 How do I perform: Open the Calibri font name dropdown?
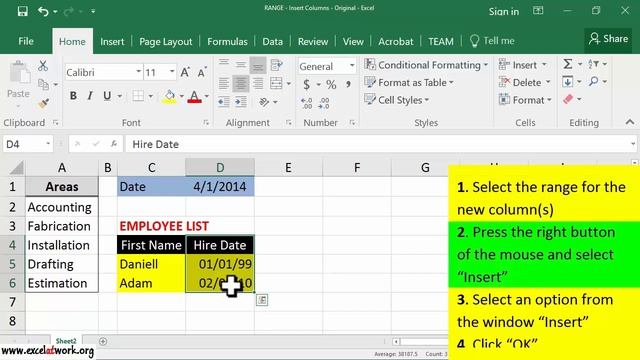click(x=138, y=72)
